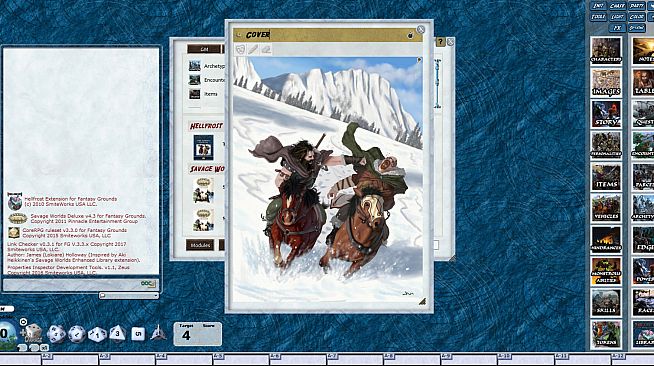Open chat mode dropdown below chat box
The image size is (654, 366).
[x=129, y=296]
